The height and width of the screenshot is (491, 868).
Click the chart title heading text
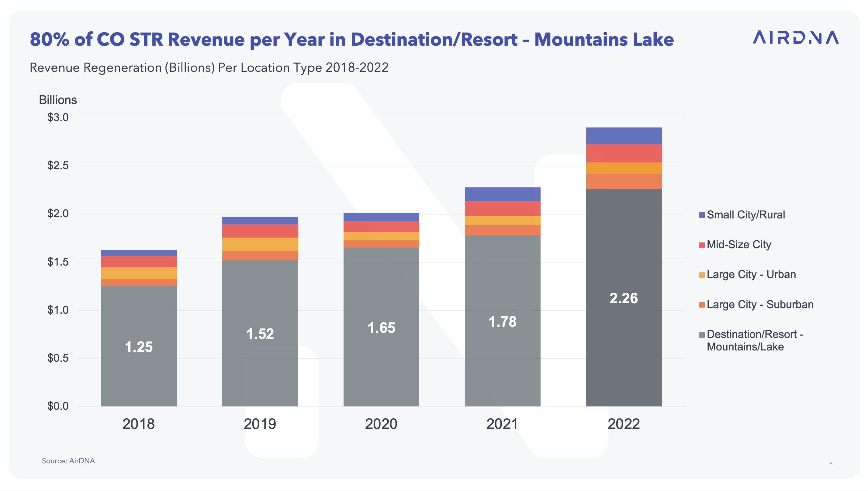coord(351,40)
